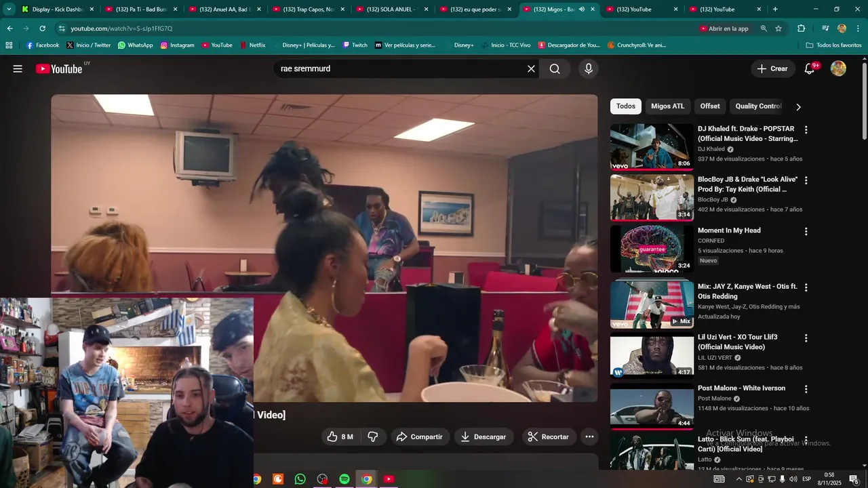
Task: Show more filter chips with right arrow
Action: pyautogui.click(x=798, y=107)
